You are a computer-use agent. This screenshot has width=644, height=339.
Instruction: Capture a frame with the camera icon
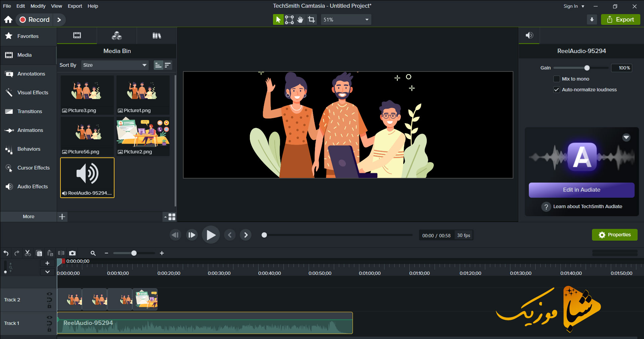pos(72,253)
